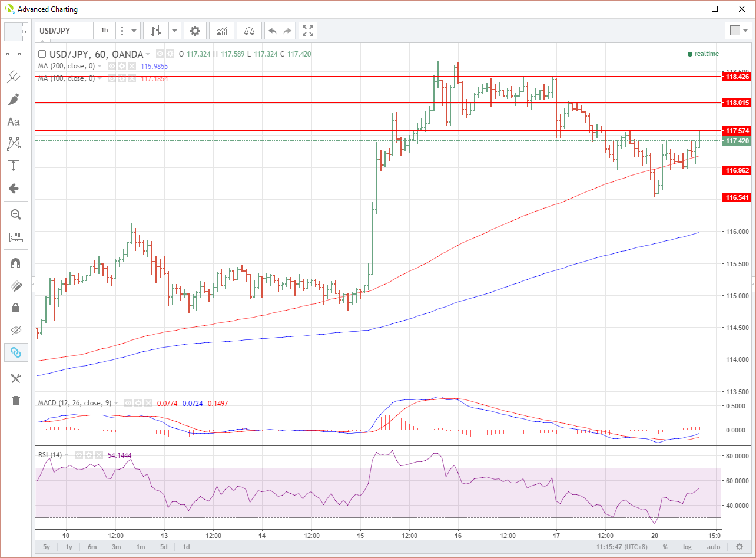Toggle auto scale button
Screen dimensions: 756x558
click(713, 547)
